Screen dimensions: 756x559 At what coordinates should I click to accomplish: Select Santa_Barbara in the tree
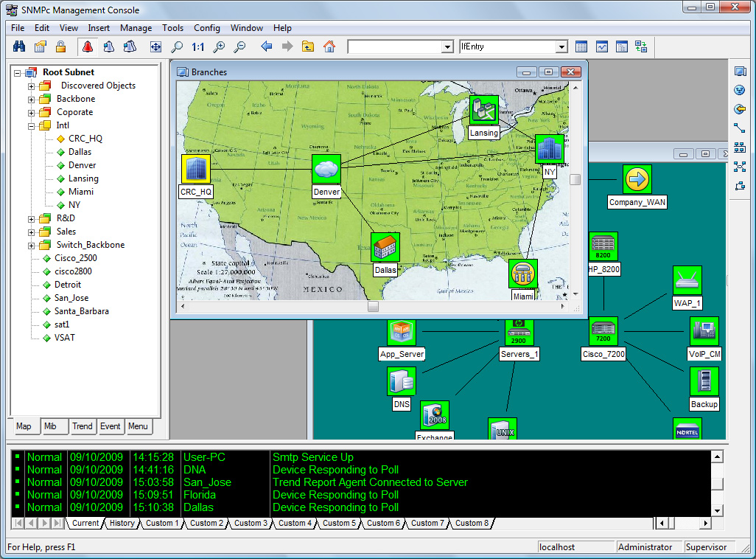coord(82,311)
